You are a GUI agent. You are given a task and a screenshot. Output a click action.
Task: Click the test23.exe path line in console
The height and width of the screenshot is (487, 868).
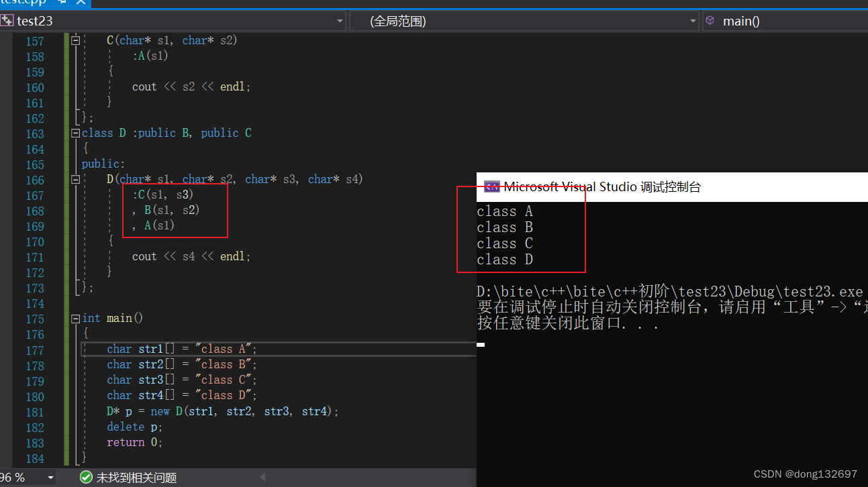(671, 292)
